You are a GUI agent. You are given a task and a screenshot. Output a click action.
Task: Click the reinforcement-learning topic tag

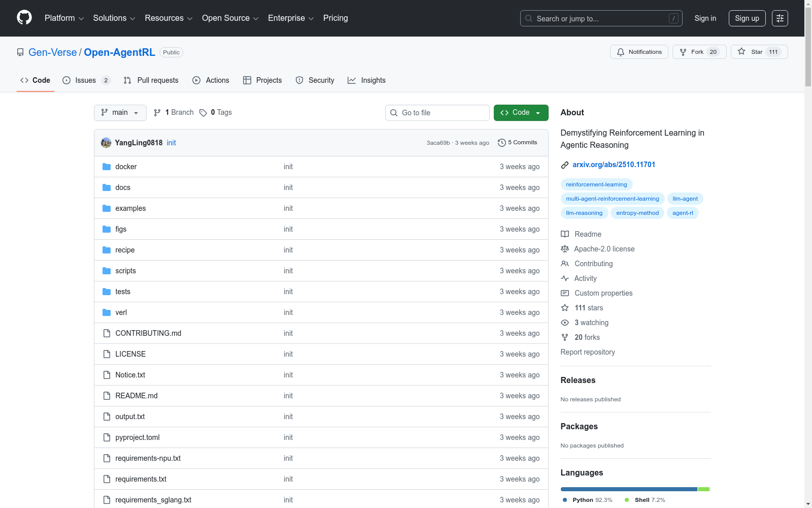tap(596, 184)
